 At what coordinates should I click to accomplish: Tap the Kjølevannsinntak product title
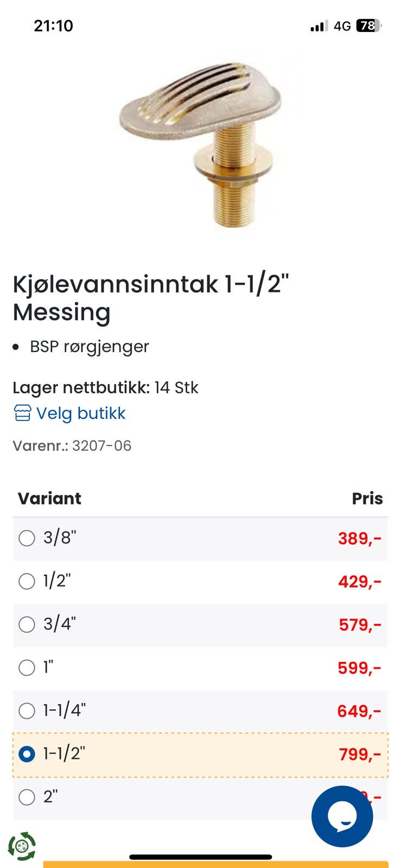[x=151, y=298]
